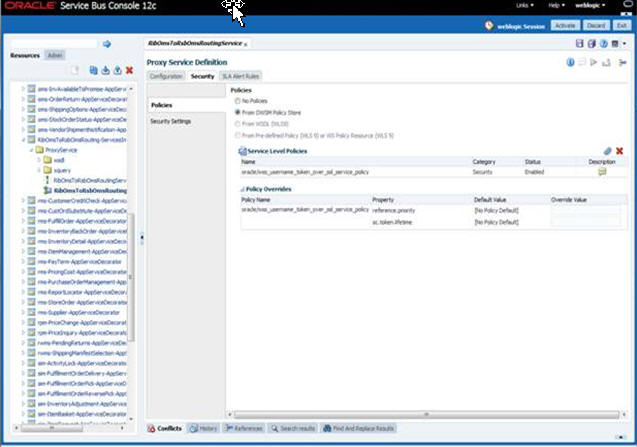Click the navigator panel collapse splitter handle
The width and height of the screenshot is (637, 447).
pos(142,238)
